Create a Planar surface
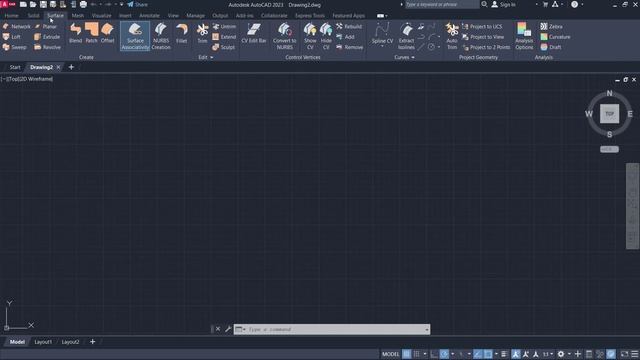Viewport: 640px width, 360px height. 46,26
